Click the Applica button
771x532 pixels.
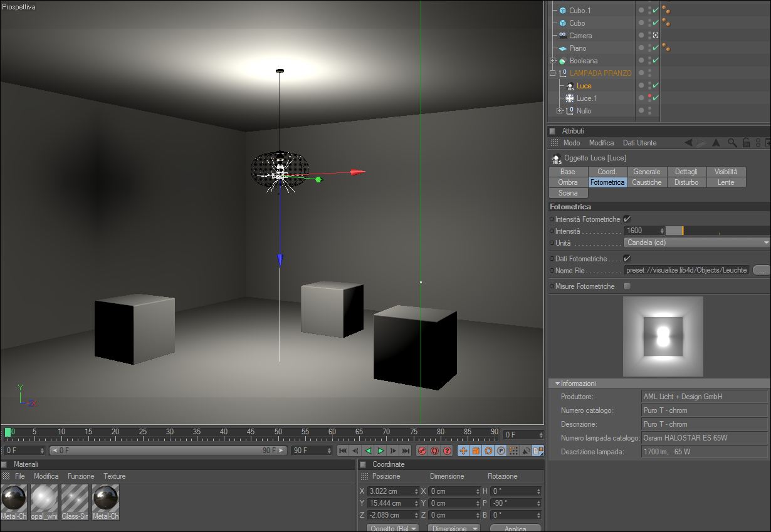(x=515, y=528)
